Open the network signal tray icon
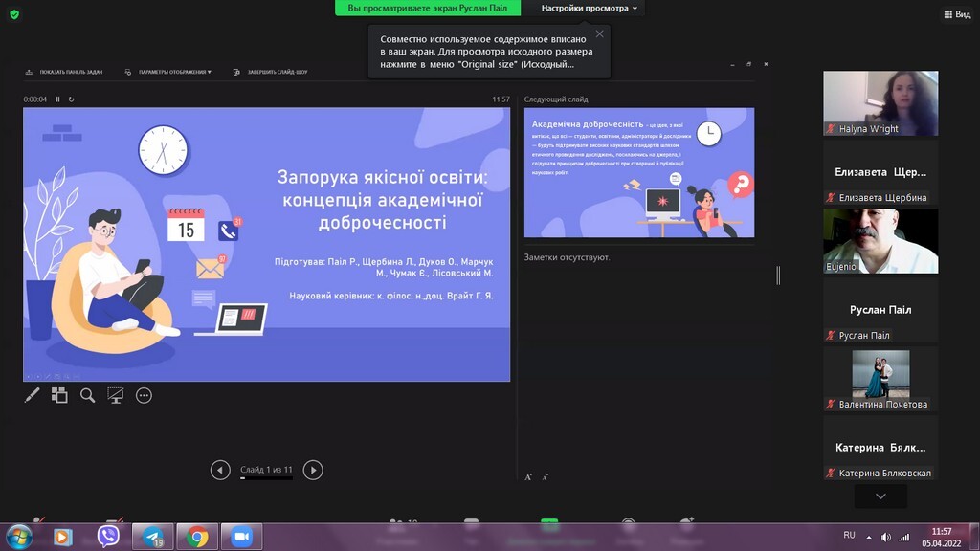 (903, 537)
